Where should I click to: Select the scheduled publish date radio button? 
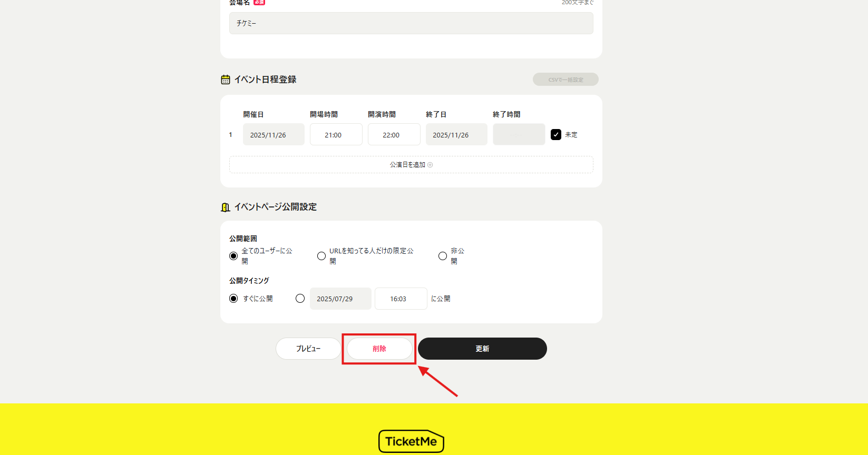tap(300, 299)
